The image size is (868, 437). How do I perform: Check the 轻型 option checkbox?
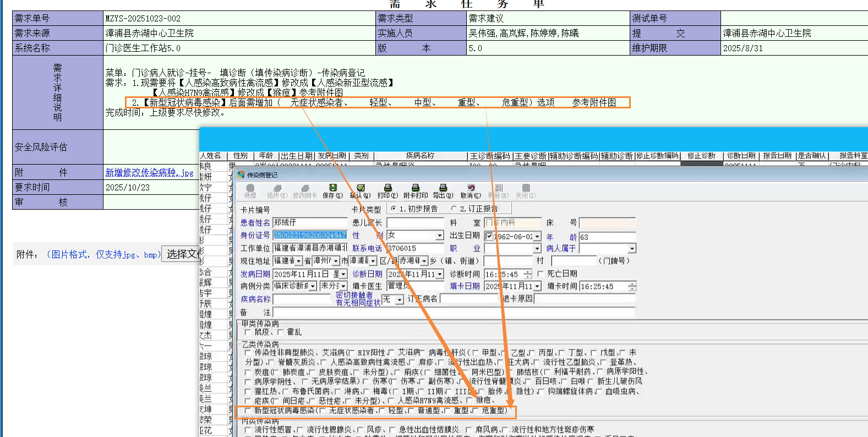click(381, 411)
